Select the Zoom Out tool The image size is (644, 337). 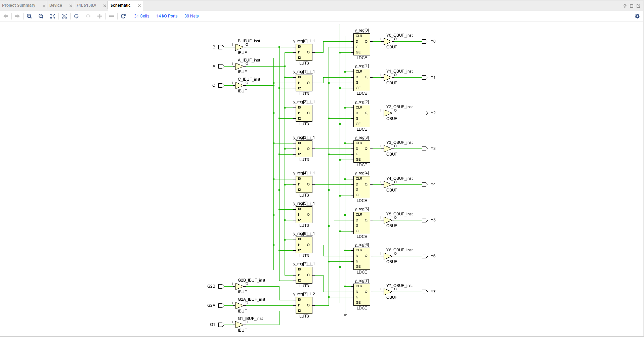tap(41, 16)
